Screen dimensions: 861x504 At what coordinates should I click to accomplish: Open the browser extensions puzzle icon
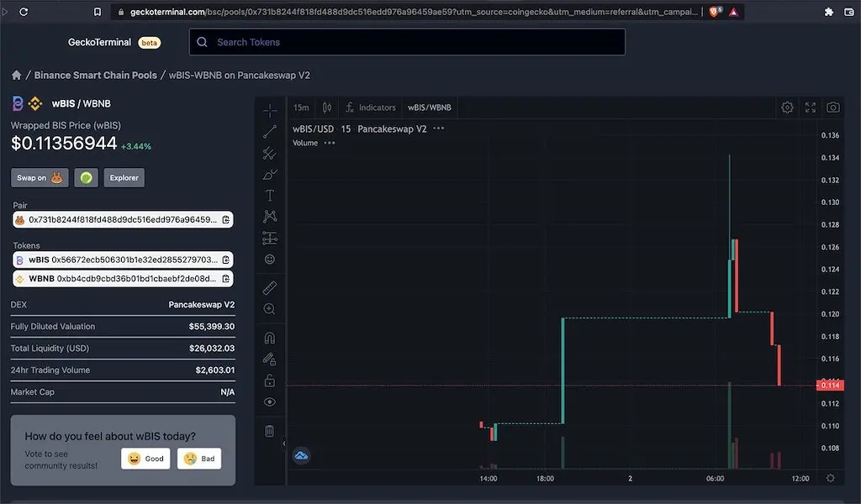(x=829, y=12)
